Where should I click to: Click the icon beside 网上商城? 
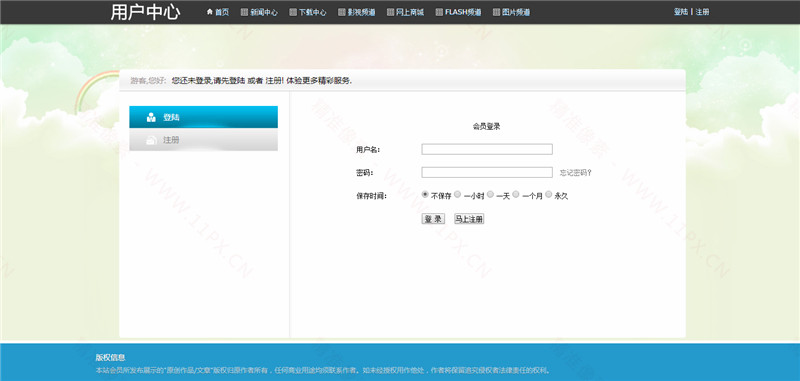pos(390,12)
